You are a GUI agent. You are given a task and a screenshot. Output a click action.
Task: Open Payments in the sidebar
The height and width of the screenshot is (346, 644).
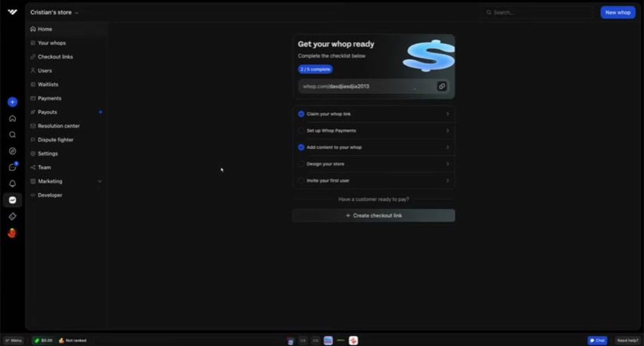66,98
